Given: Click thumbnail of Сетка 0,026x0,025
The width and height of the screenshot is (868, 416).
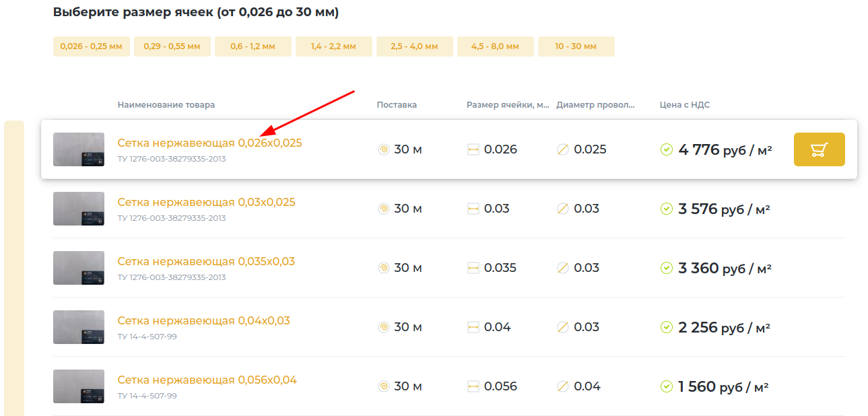Looking at the screenshot, I should coord(79,149).
